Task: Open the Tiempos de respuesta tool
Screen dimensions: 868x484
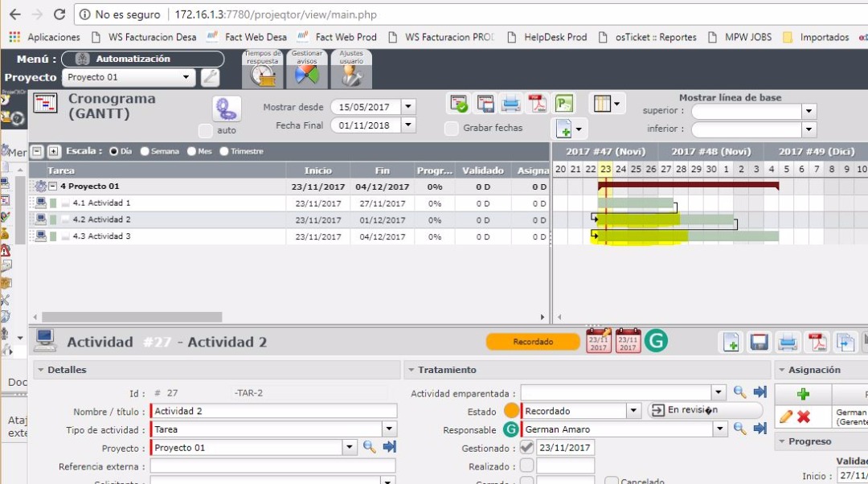Action: coord(263,71)
